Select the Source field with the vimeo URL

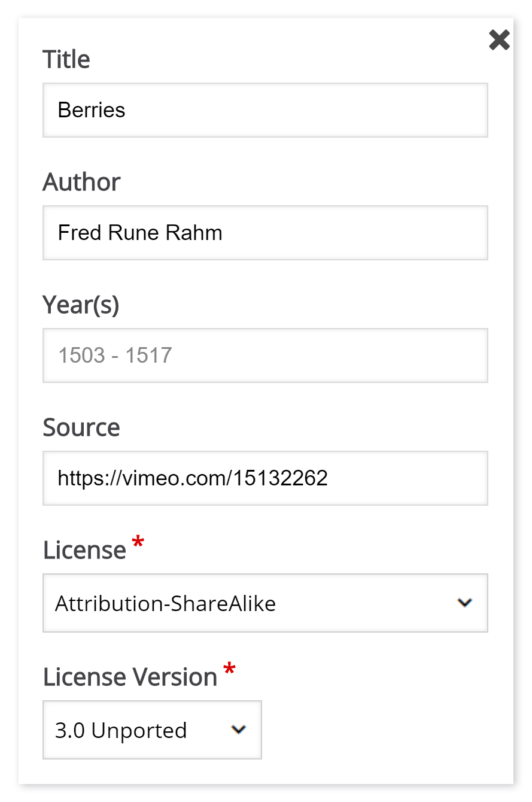(x=265, y=478)
